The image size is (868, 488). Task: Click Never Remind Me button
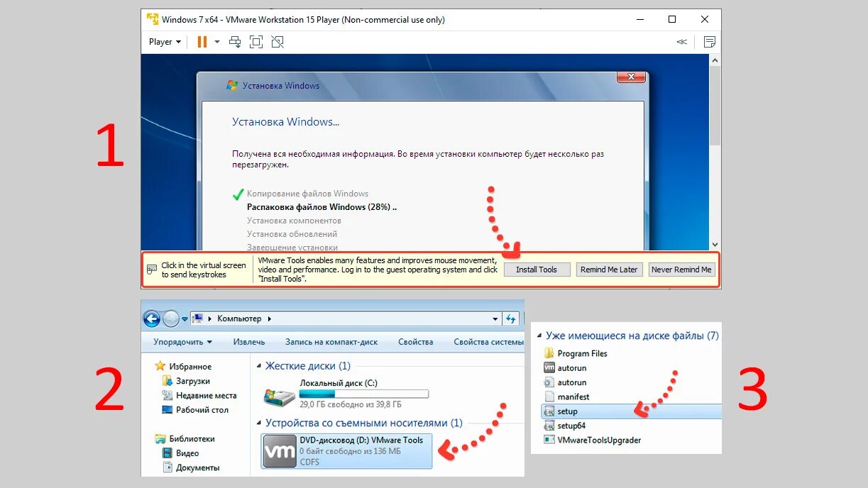click(x=681, y=270)
